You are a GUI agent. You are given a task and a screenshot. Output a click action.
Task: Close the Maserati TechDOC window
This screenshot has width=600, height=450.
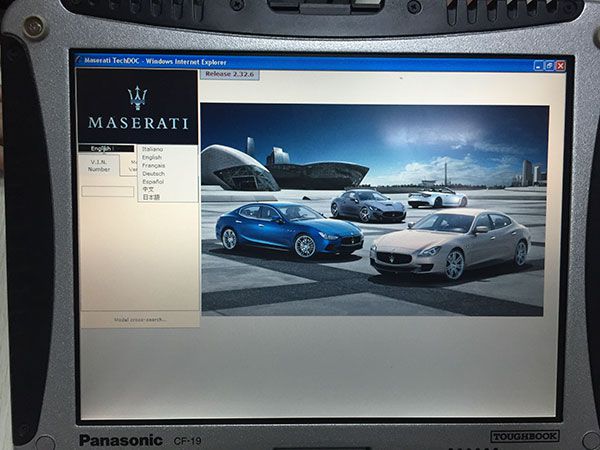(561, 66)
